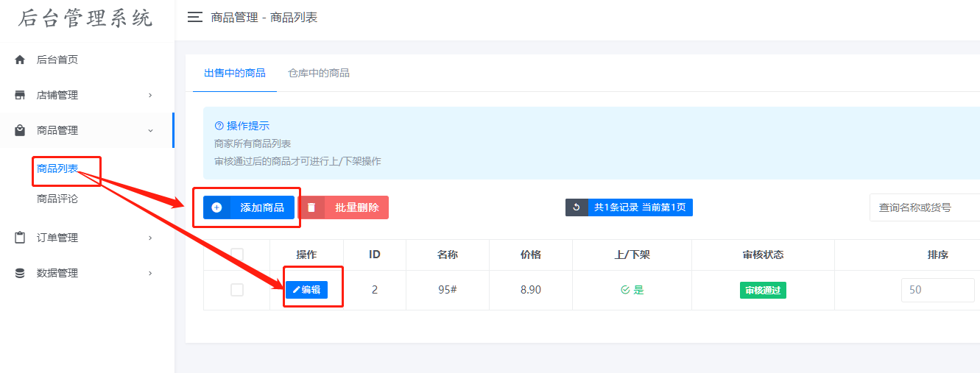Click the sort order field showing 50
This screenshot has width=980, height=373.
click(938, 290)
